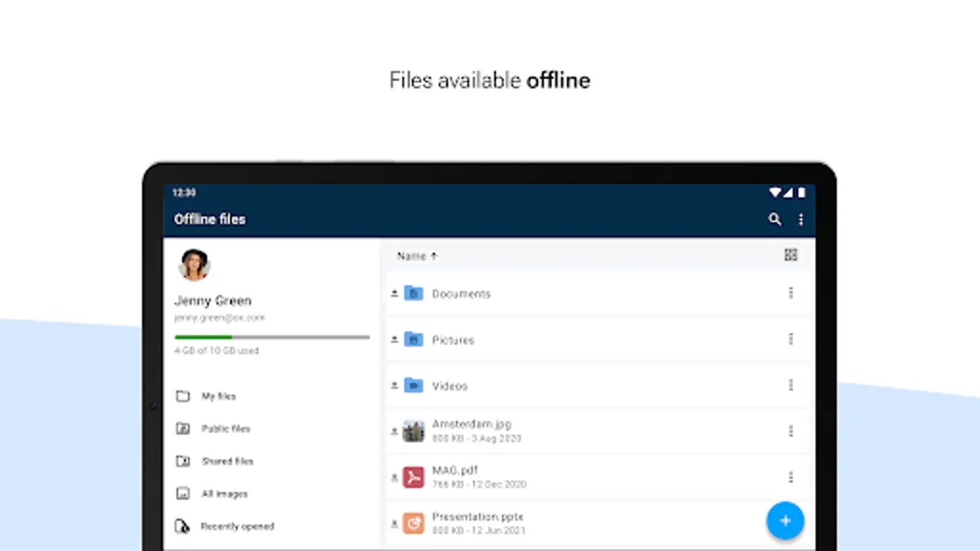The image size is (980, 551).
Task: Show more options for Videos
Action: pyautogui.click(x=791, y=385)
